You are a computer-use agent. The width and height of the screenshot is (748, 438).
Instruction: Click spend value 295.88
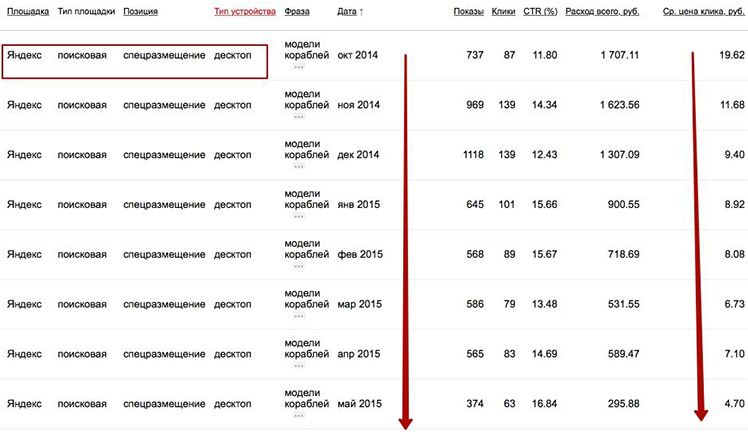(x=623, y=404)
